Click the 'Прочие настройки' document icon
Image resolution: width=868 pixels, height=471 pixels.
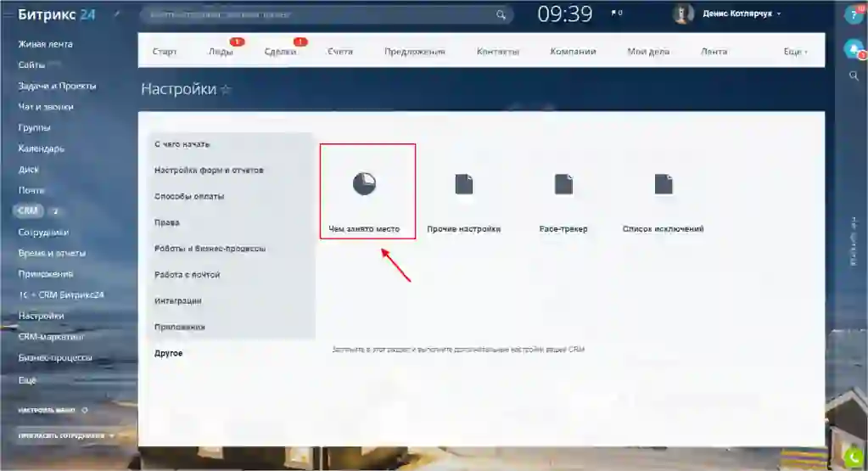[464, 184]
